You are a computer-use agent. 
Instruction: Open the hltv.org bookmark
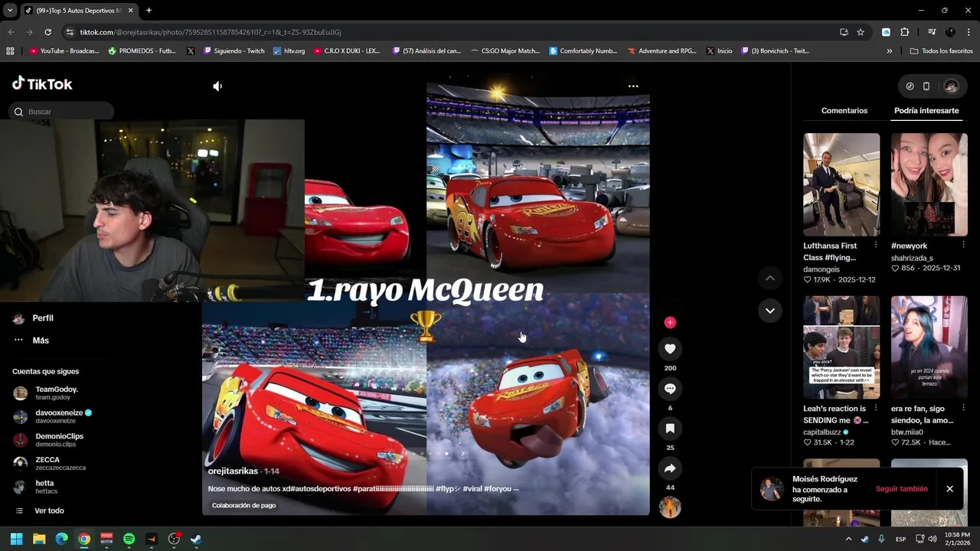[x=289, y=51]
